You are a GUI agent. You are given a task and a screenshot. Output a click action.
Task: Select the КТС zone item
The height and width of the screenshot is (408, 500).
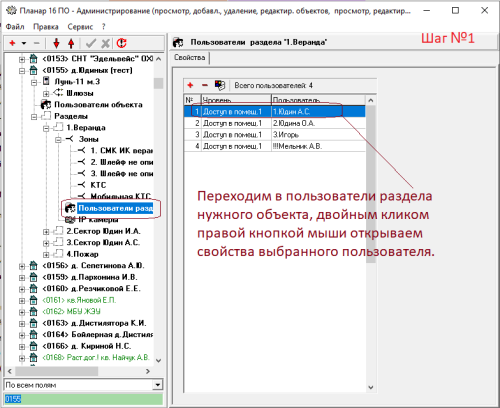98,185
